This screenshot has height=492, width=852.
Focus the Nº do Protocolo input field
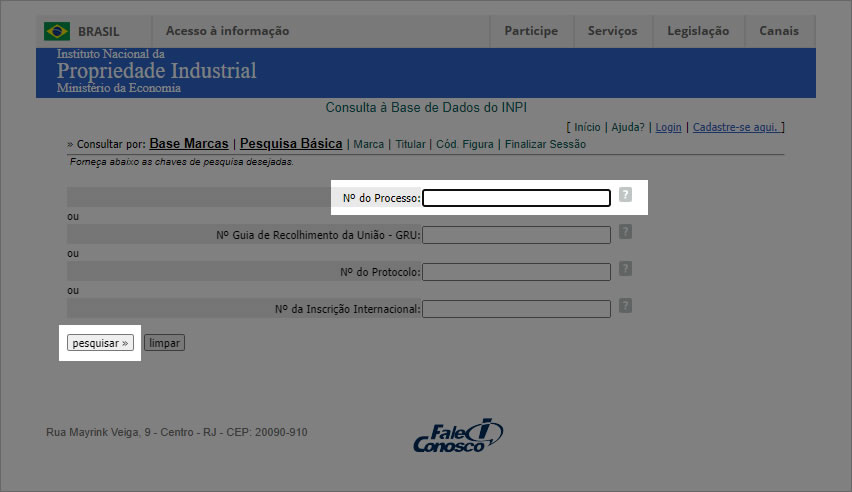[x=516, y=272]
